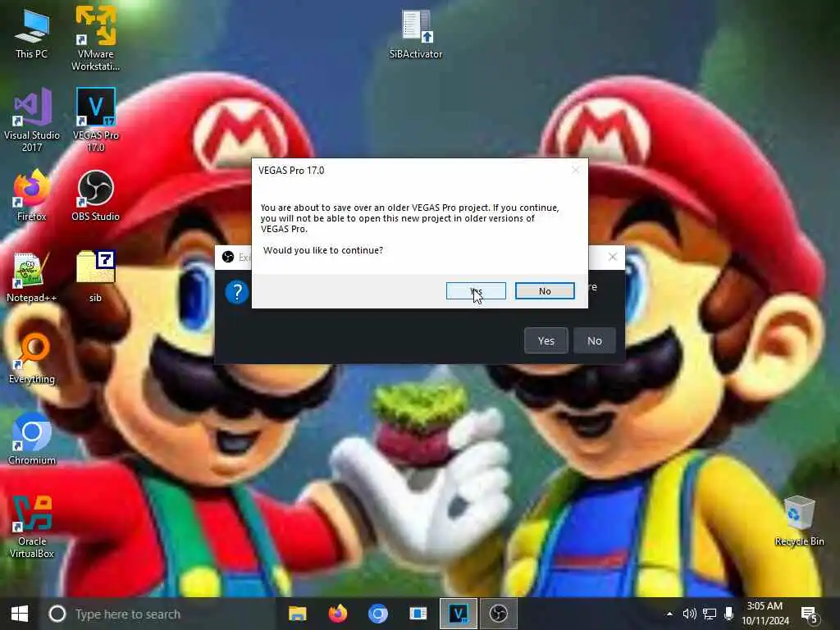This screenshot has width=840, height=630.
Task: Open the notification center icon
Action: pyautogui.click(x=809, y=615)
